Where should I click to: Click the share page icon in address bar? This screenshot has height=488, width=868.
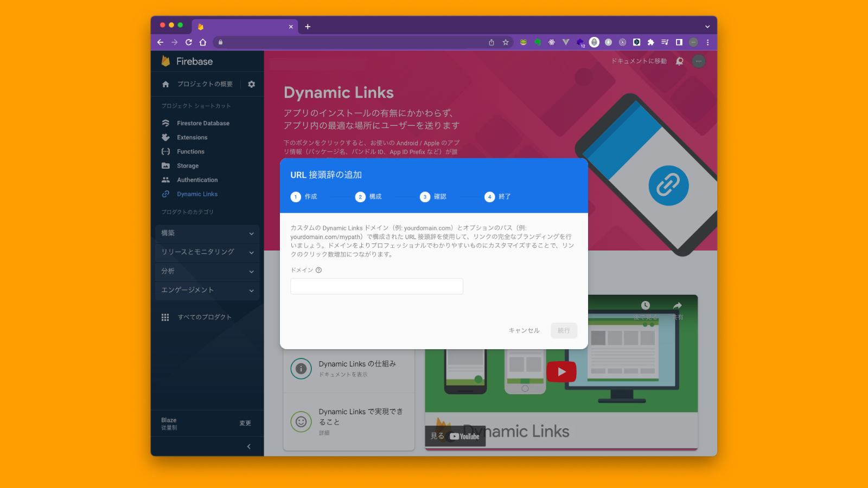pos(492,42)
